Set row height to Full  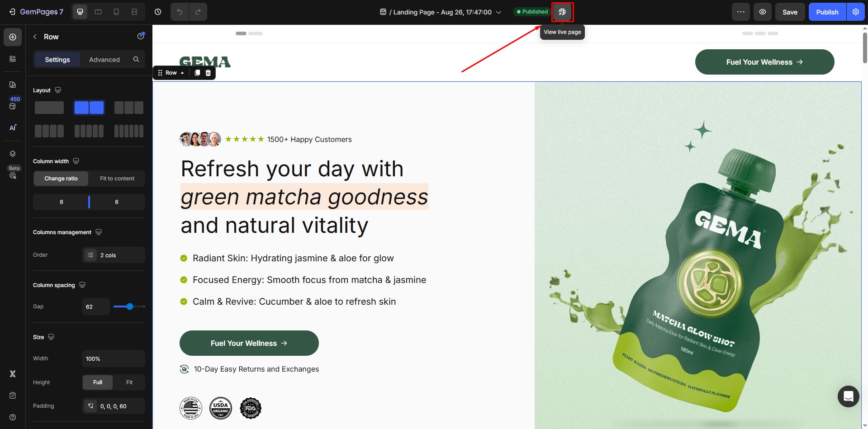tap(98, 382)
